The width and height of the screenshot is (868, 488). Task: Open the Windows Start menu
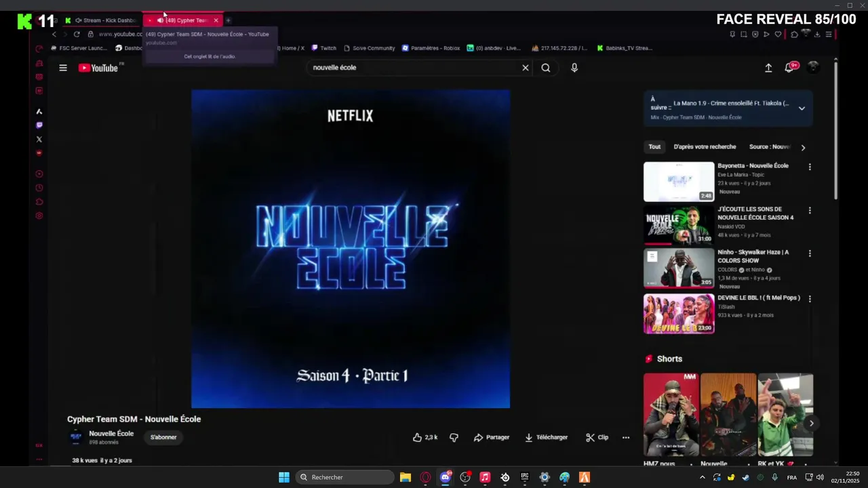pyautogui.click(x=284, y=477)
